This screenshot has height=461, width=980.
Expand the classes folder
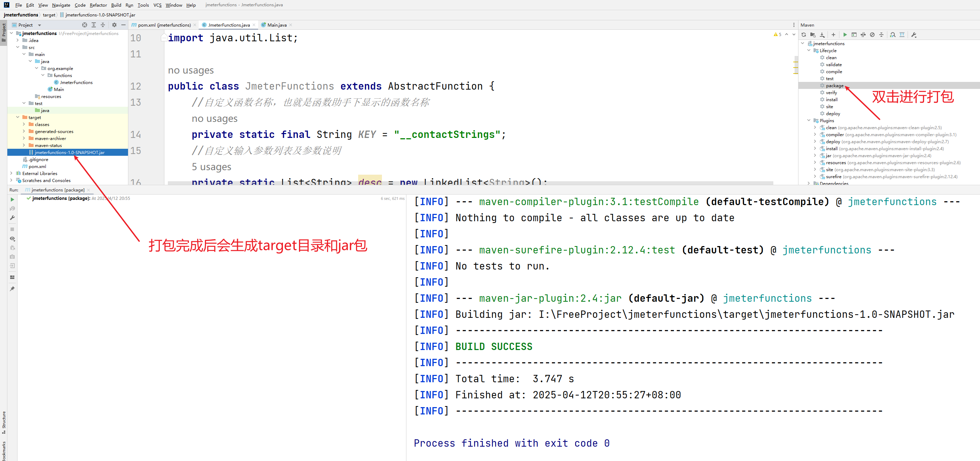(24, 125)
